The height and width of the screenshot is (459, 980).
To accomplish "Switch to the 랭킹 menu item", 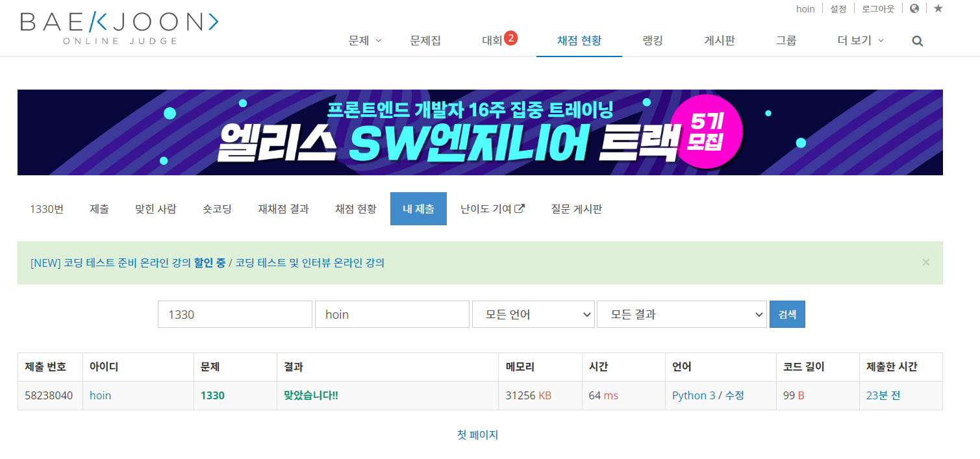I will coord(653,40).
